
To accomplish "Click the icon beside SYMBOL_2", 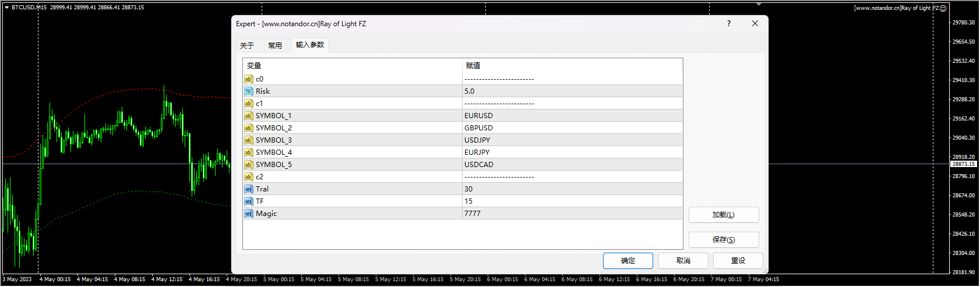I will 249,128.
